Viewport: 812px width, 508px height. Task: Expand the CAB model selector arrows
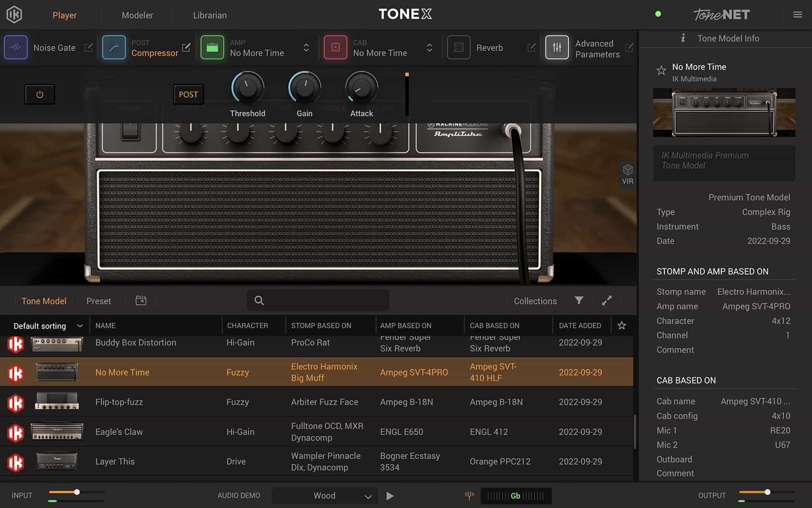click(x=429, y=48)
